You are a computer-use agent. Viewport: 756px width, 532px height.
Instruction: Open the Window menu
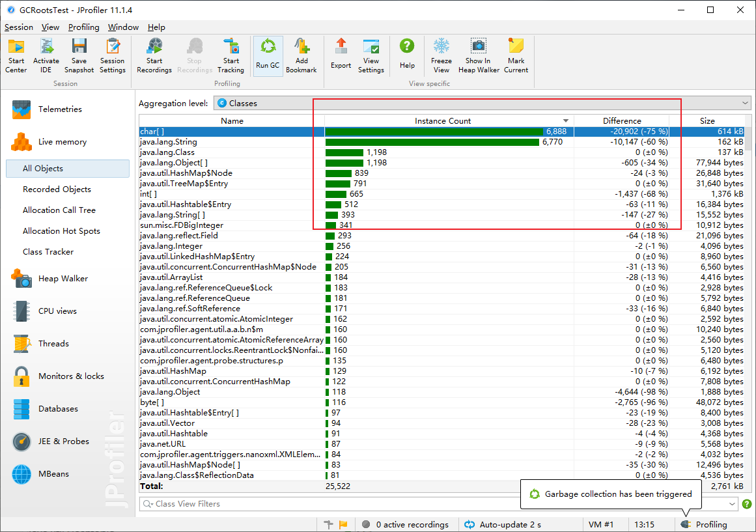click(123, 27)
